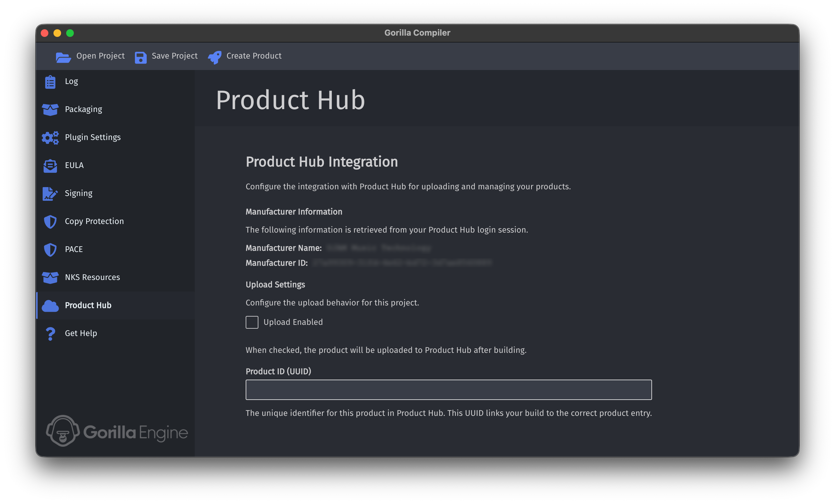Open NKS Resources page
Viewport: 835px width, 504px height.
coord(116,277)
